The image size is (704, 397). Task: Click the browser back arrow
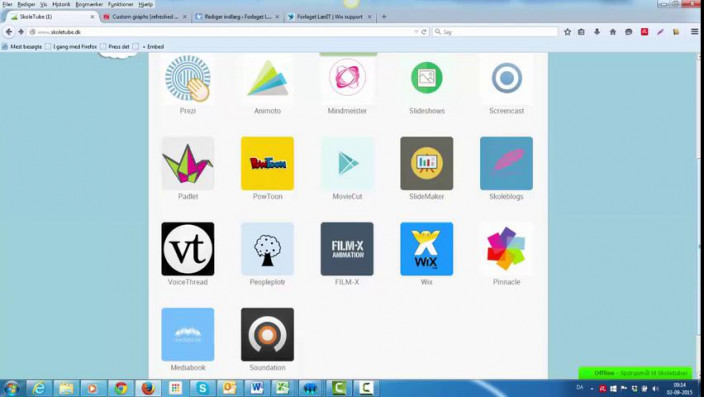tap(9, 32)
